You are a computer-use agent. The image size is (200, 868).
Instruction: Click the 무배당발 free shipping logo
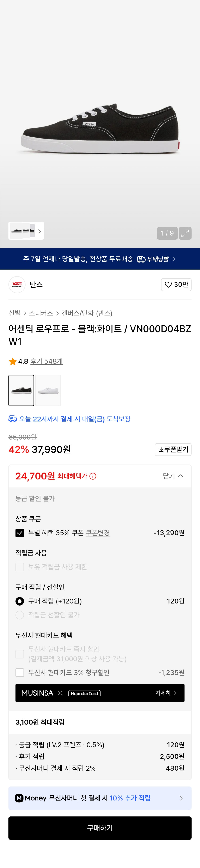coord(153,259)
